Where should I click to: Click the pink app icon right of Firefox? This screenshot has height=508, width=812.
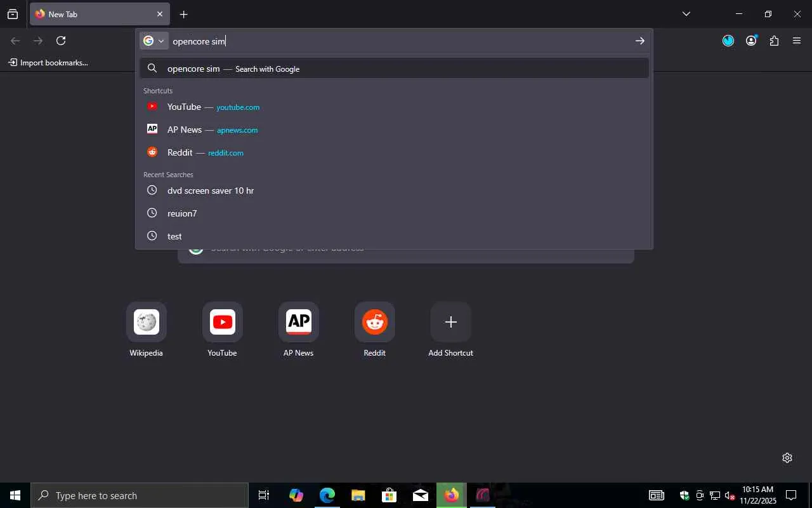483,495
